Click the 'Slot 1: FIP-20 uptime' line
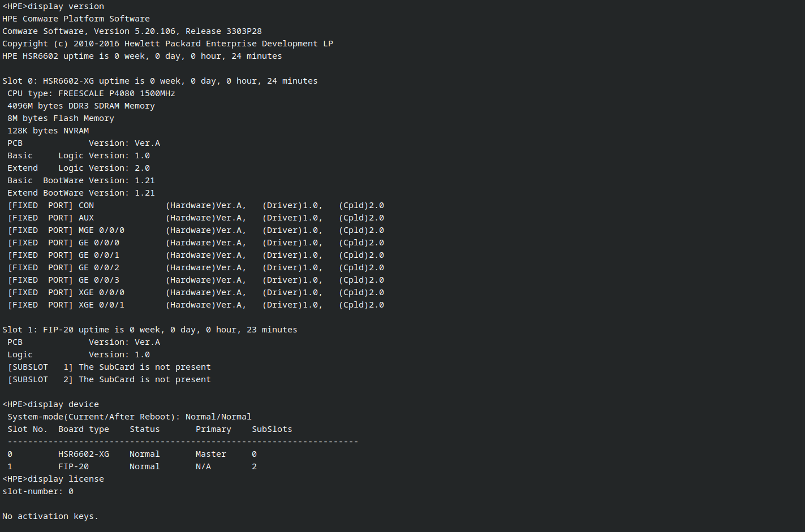The width and height of the screenshot is (805, 532). point(150,330)
